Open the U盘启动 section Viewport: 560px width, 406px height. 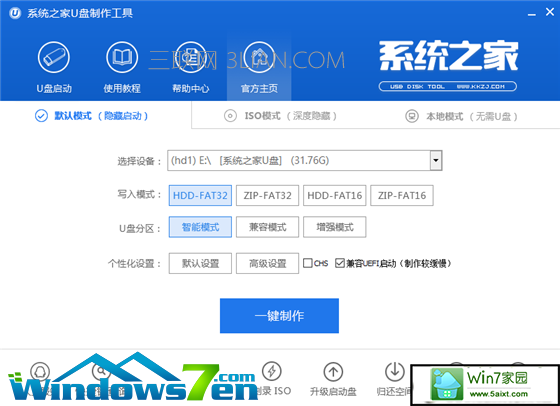coord(54,67)
